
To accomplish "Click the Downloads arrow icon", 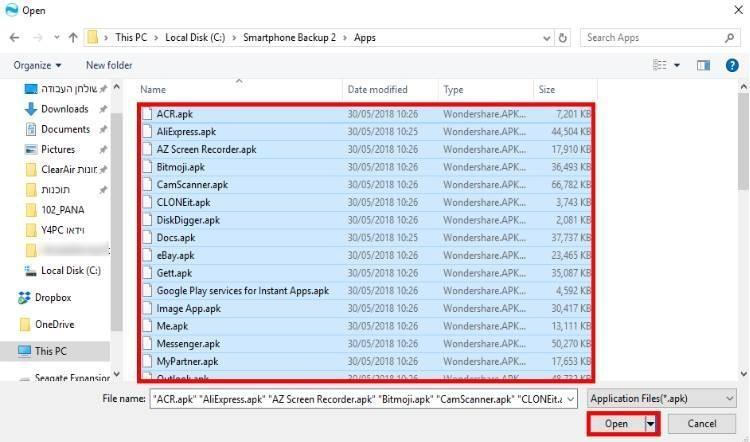I will click(31, 109).
